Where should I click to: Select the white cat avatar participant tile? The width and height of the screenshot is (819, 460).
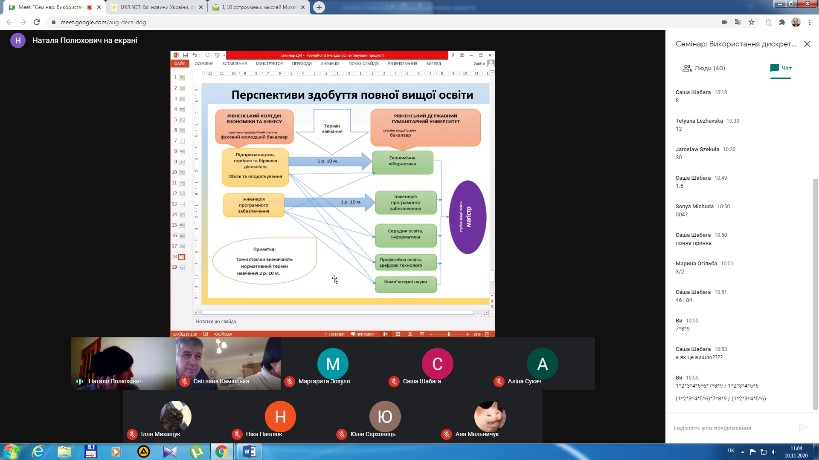point(490,416)
